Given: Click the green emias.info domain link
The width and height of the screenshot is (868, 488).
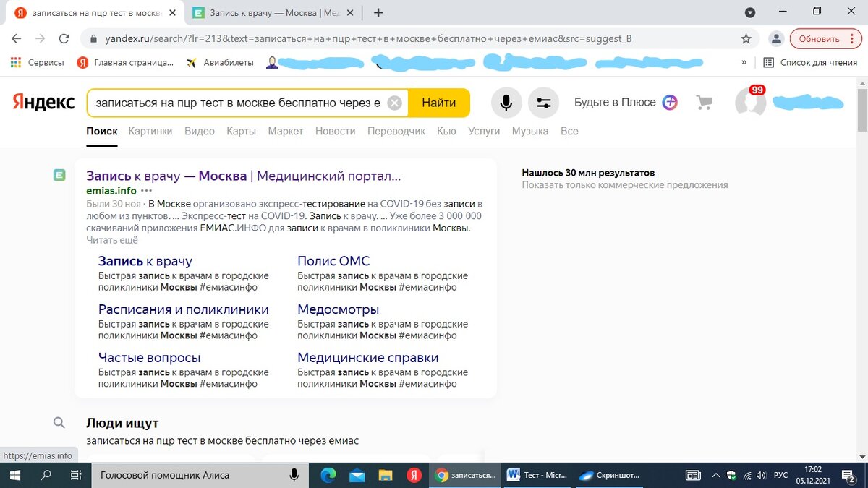Looking at the screenshot, I should tap(111, 191).
